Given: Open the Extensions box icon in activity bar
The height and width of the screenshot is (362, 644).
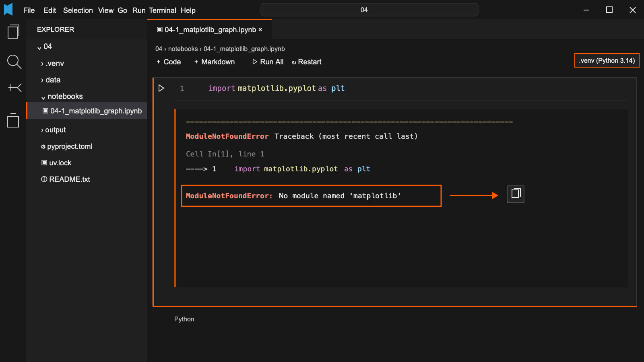Looking at the screenshot, I should pos(13,120).
